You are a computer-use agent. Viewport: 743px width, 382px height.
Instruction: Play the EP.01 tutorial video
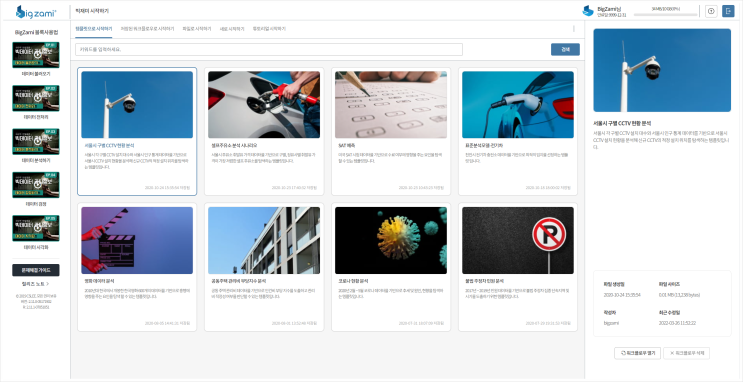click(x=36, y=55)
